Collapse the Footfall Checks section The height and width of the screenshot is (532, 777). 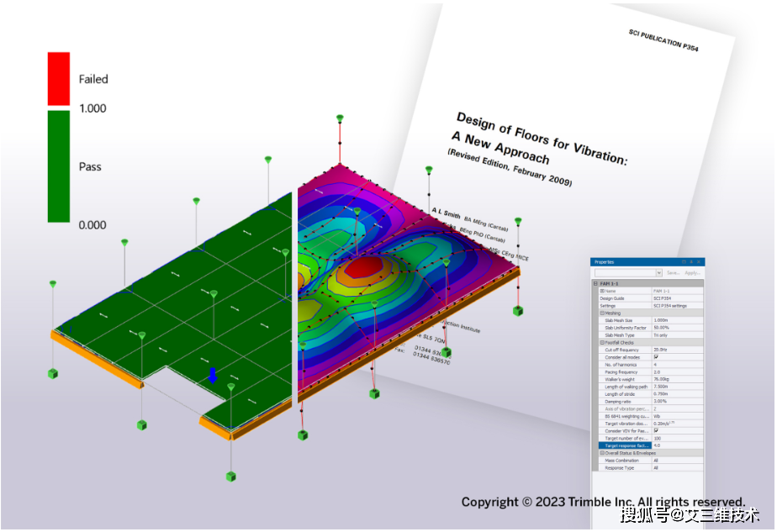click(x=602, y=342)
